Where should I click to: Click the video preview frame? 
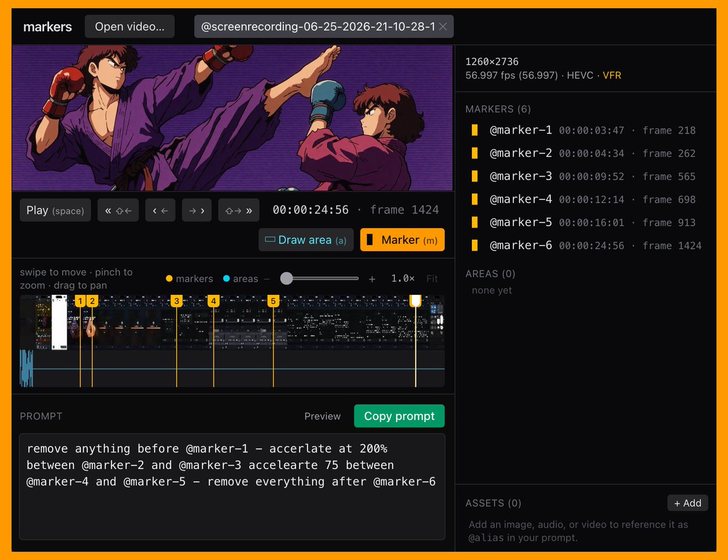click(232, 118)
